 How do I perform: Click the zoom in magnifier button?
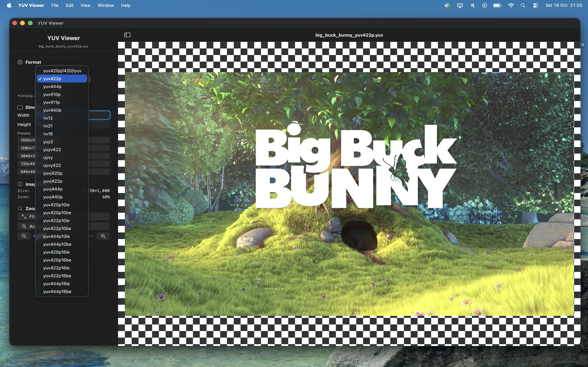coord(103,236)
